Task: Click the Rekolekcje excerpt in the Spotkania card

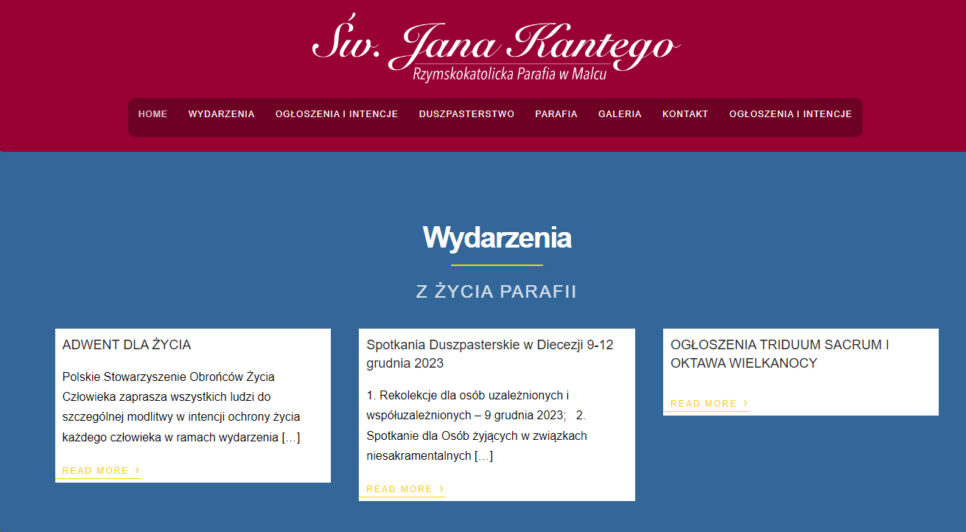Action: [x=489, y=425]
